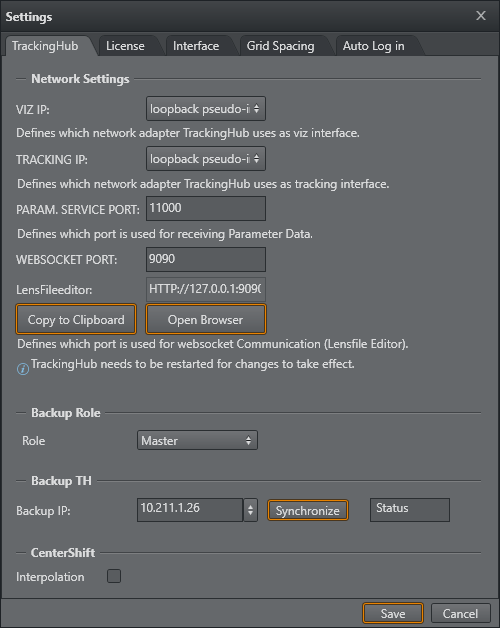
Task: Close the Settings dialog with X
Action: tap(481, 16)
